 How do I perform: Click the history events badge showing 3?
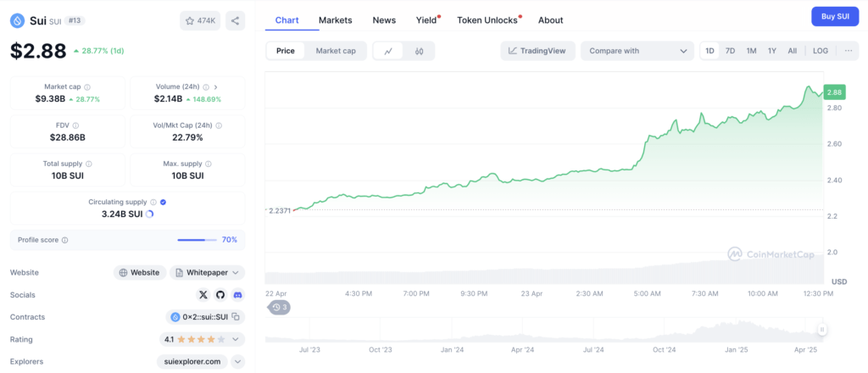pos(280,307)
